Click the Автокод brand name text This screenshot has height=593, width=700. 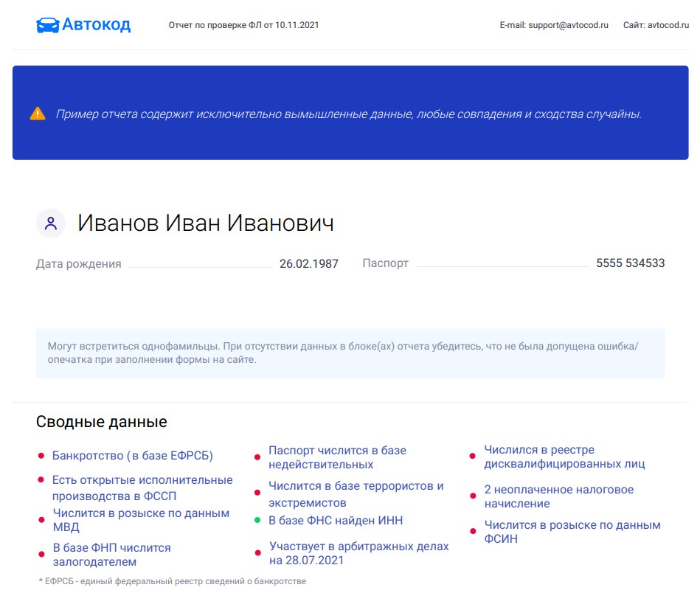pyautogui.click(x=96, y=25)
